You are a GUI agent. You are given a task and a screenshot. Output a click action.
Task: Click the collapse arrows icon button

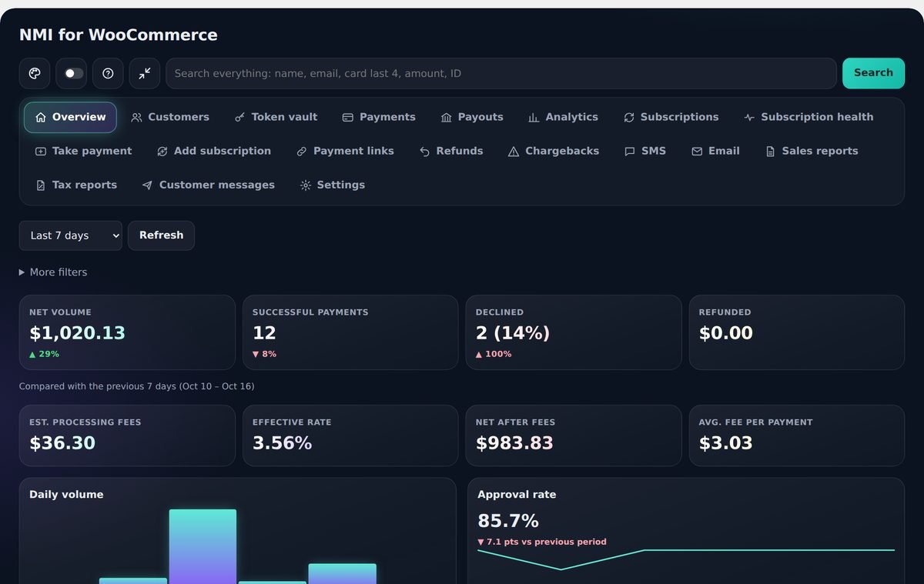pyautogui.click(x=145, y=73)
